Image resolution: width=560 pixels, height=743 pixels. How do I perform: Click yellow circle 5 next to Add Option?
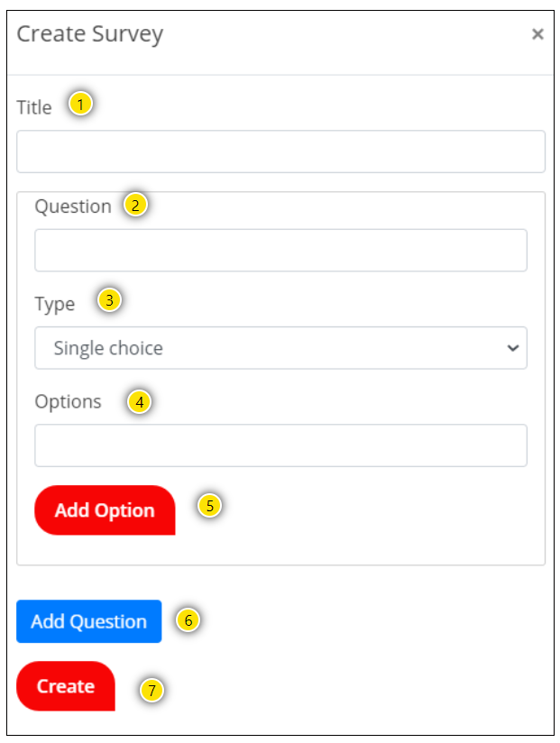[x=209, y=506]
